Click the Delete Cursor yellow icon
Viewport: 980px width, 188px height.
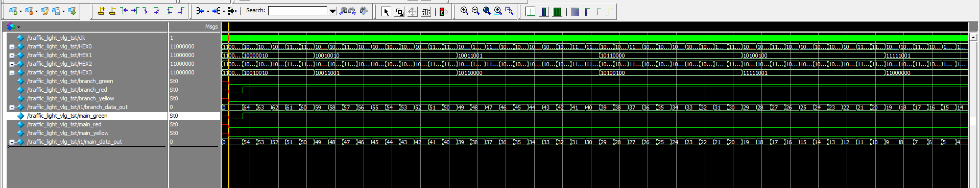tap(112, 11)
